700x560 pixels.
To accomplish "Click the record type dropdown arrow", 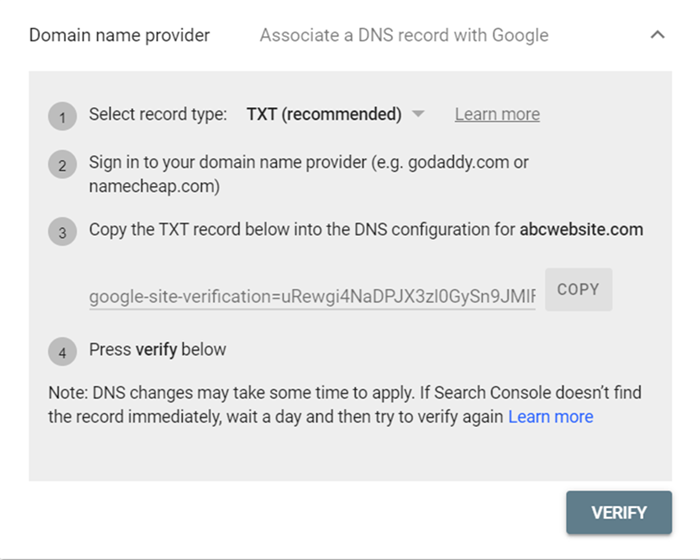I will (418, 114).
